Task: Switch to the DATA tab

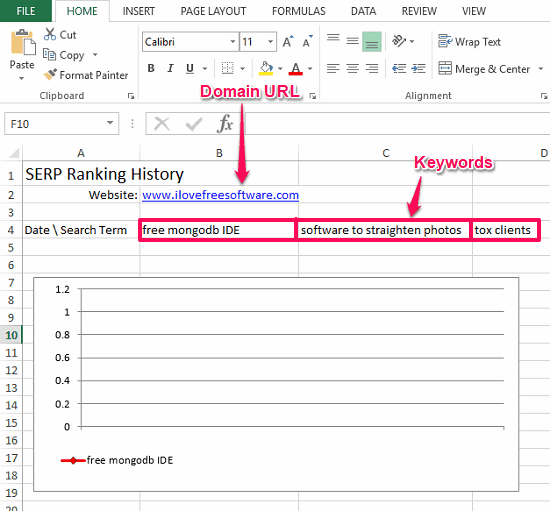Action: (x=364, y=11)
